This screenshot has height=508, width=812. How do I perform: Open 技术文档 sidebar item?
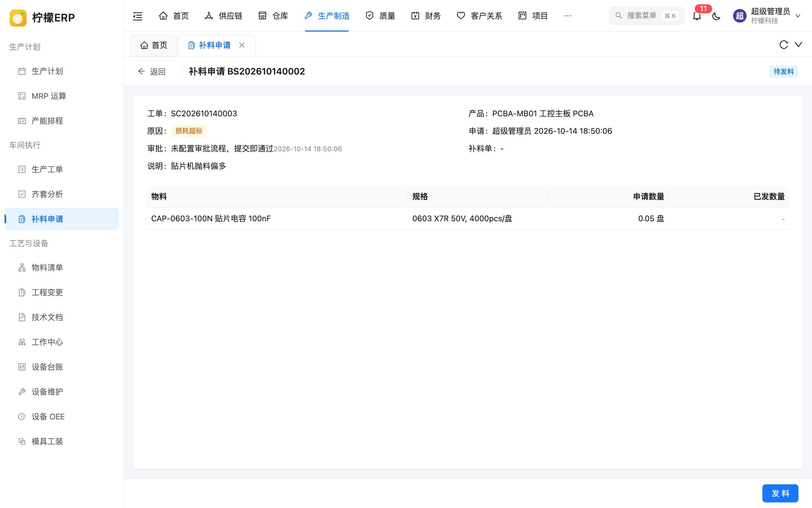62,317
